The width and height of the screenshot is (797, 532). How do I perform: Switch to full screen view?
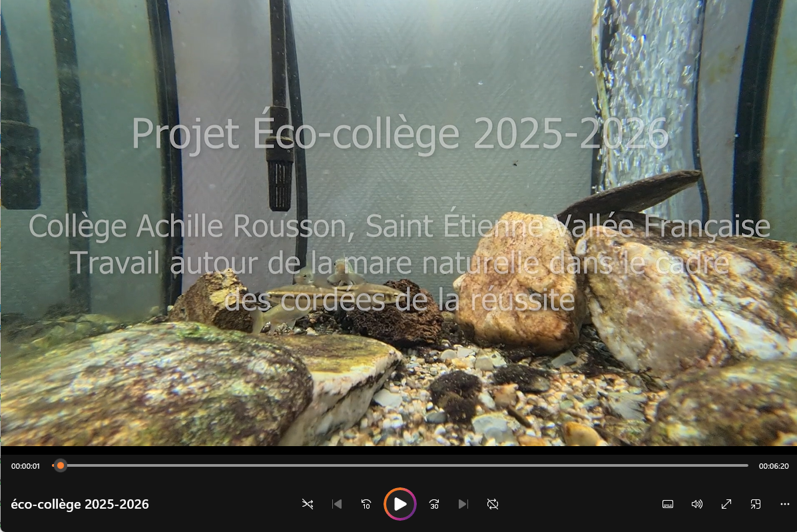click(726, 504)
